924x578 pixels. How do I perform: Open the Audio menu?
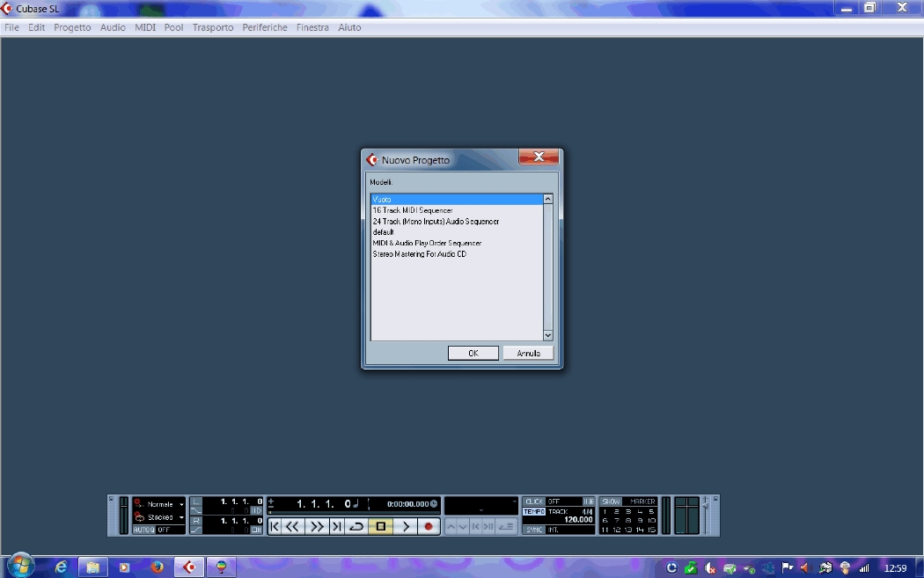click(113, 27)
